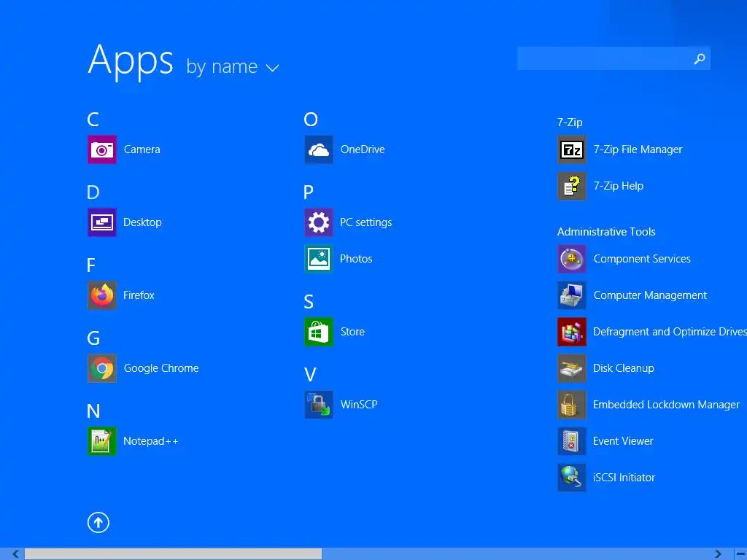The width and height of the screenshot is (747, 560).
Task: Click the scrollbar right arrow
Action: [718, 554]
